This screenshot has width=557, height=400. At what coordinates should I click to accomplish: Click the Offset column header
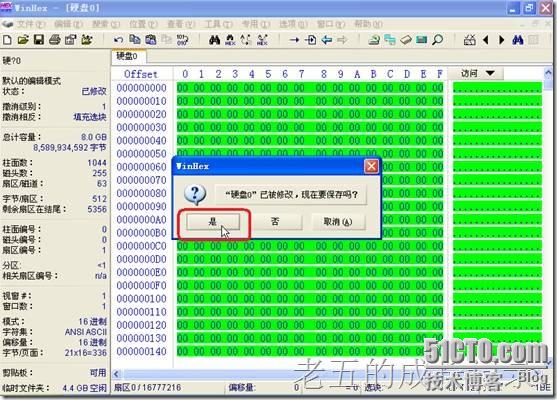141,74
